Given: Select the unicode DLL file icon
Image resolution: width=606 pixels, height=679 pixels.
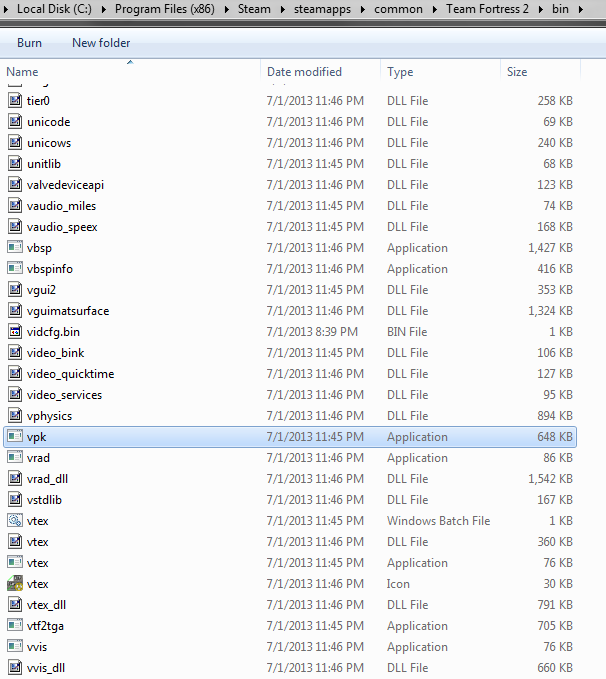Looking at the screenshot, I should (x=15, y=122).
